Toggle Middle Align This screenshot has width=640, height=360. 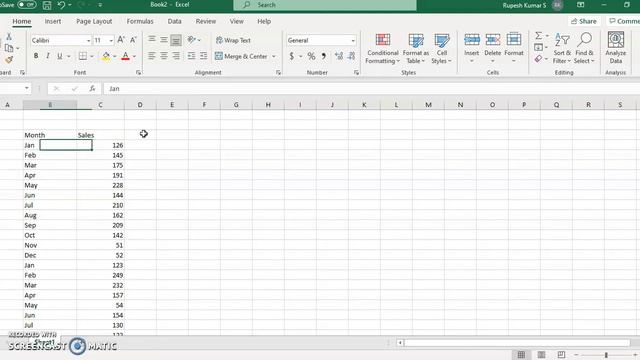pos(164,40)
